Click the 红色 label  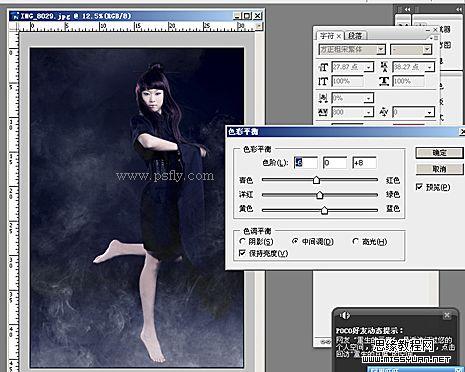(393, 180)
